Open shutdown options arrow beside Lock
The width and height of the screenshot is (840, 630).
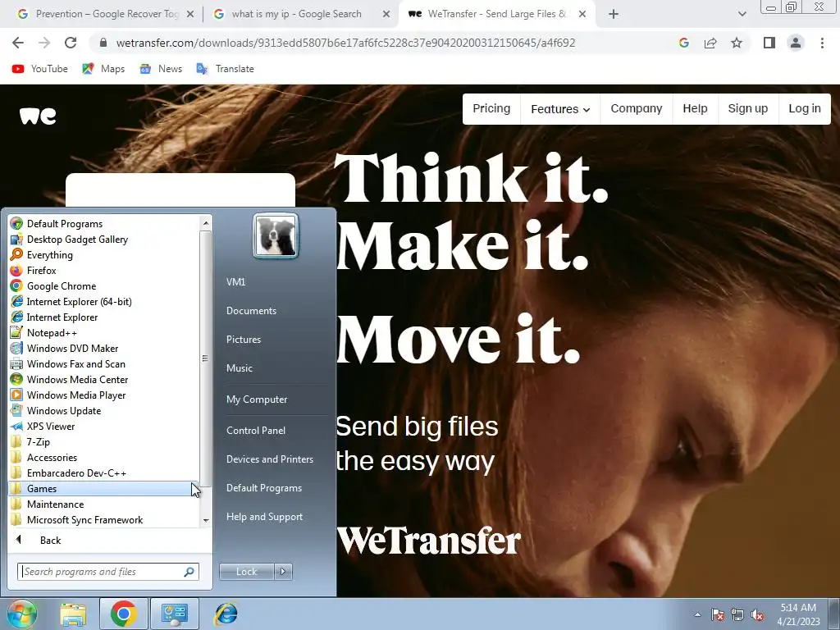283,572
